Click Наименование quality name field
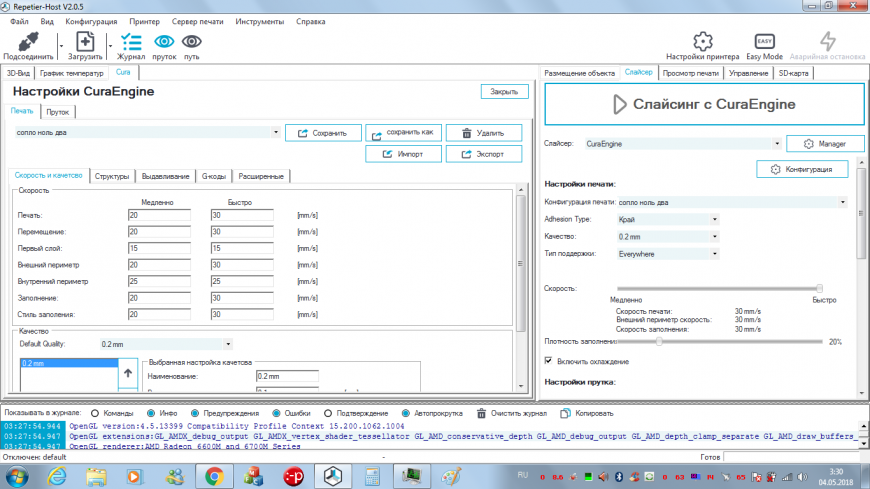Image resolution: width=870 pixels, height=489 pixels. (287, 376)
